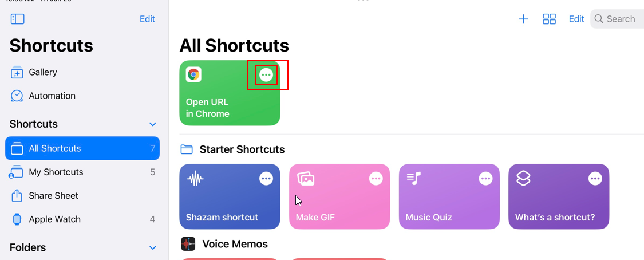Show Apple Watch shortcuts

pos(55,219)
